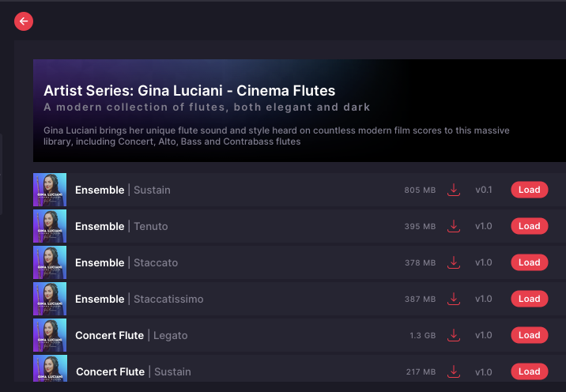Download the Concert Flute Sustain patch
566x392 pixels.
[x=454, y=371]
